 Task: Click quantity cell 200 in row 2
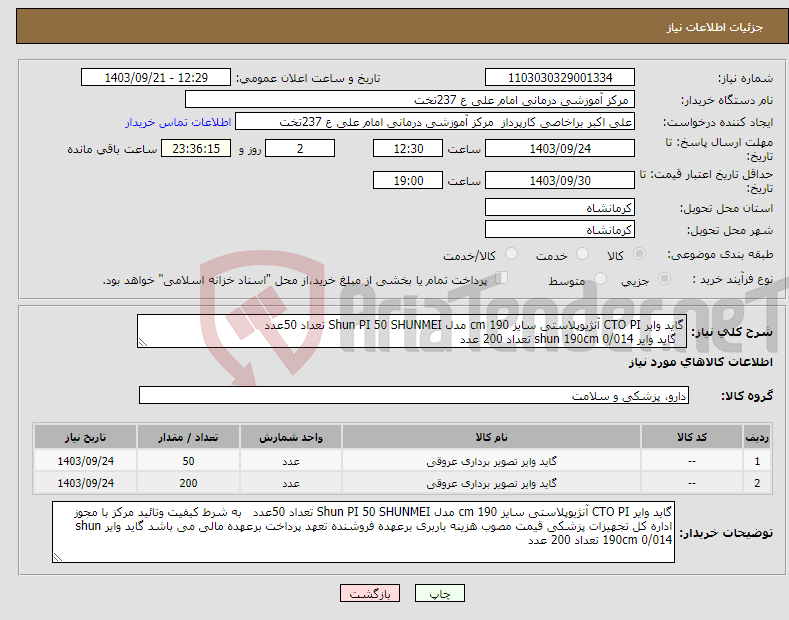(188, 483)
